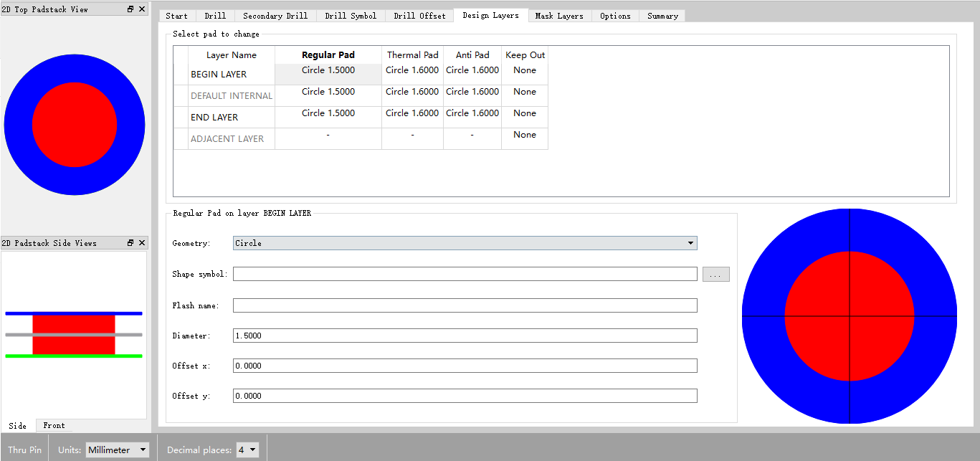980x461 pixels.
Task: Select BEGIN LAYER Regular Pad cell
Action: tap(328, 75)
